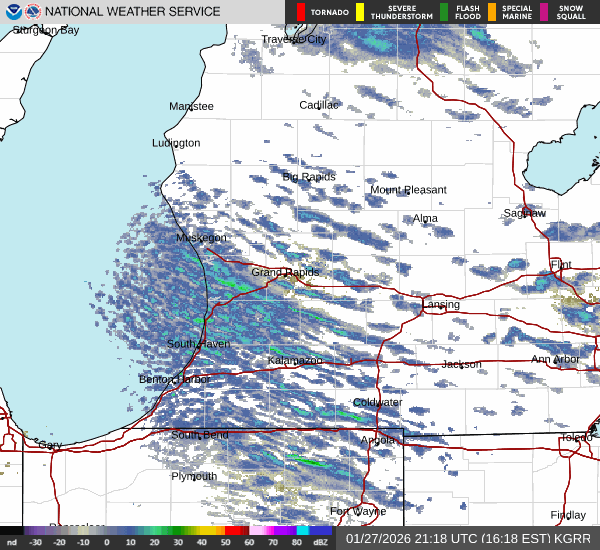Click the Ann Arbor city label
The image size is (600, 550).
555,359
